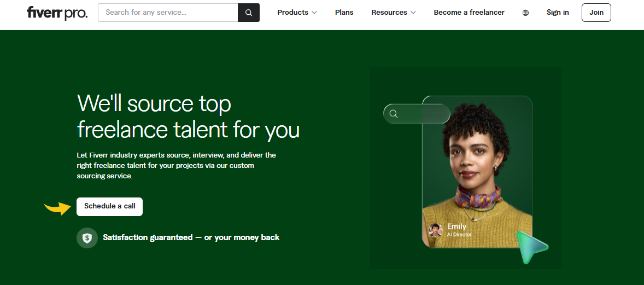Screen dimensions: 644x285
Task: Click the blank search pill in hero image
Action: (417, 114)
